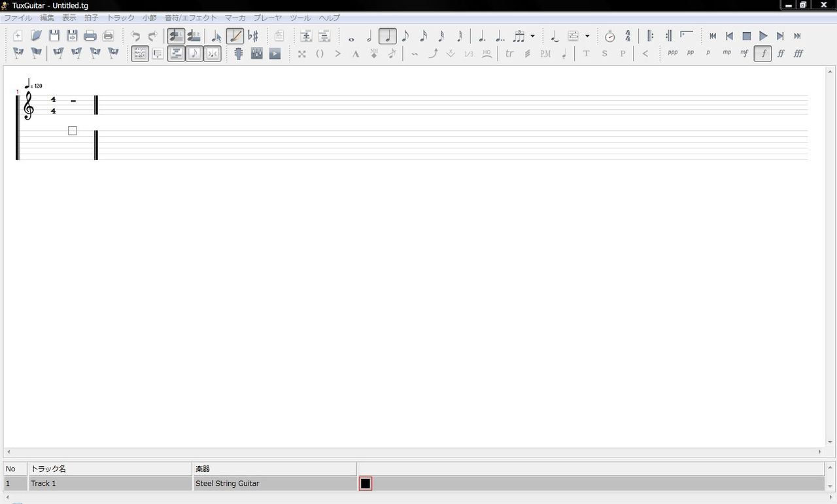Select Steel String Guitar instrument cell
The image size is (837, 504).
click(x=275, y=484)
